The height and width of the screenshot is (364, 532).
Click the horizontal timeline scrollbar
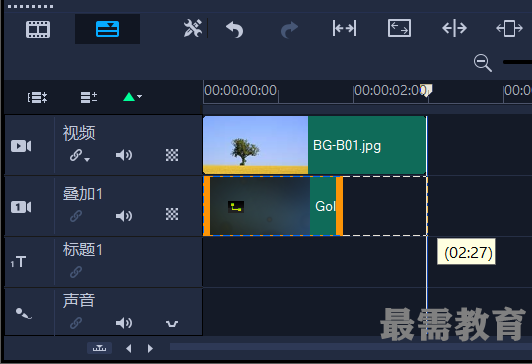click(x=351, y=346)
